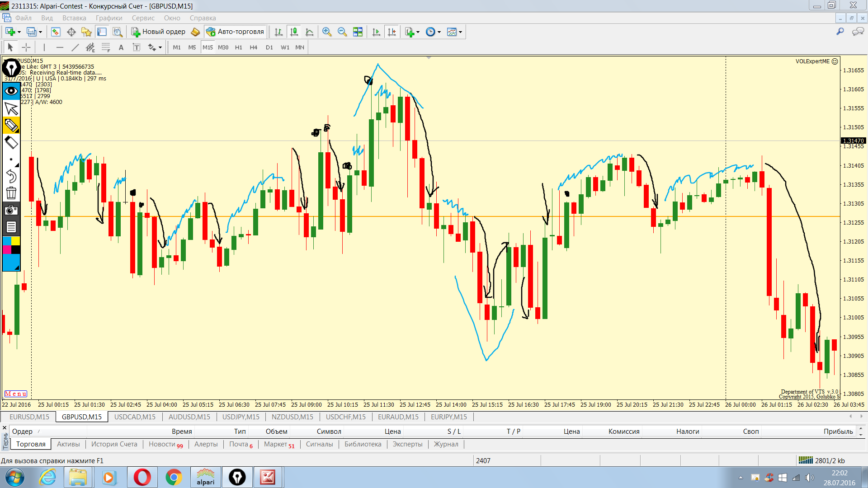Select the crosshair cursor tool

26,47
